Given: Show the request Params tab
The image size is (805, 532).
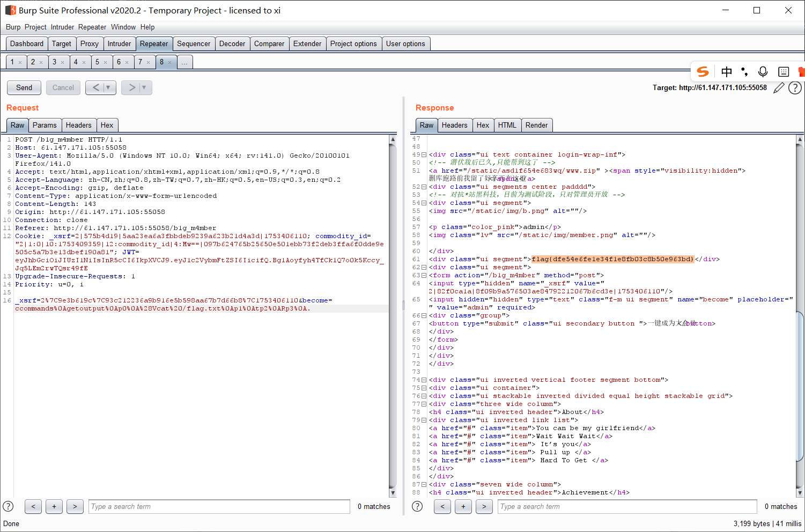Looking at the screenshot, I should point(45,125).
